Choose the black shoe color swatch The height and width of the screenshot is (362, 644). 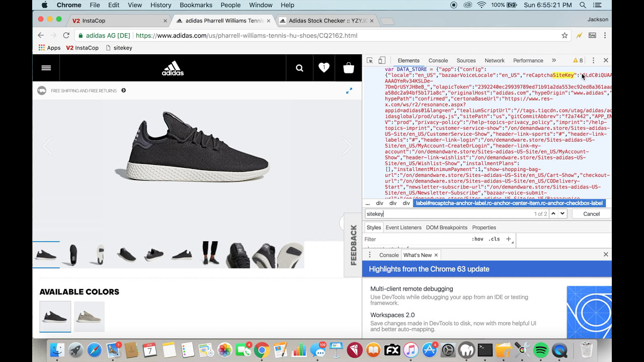click(55, 317)
